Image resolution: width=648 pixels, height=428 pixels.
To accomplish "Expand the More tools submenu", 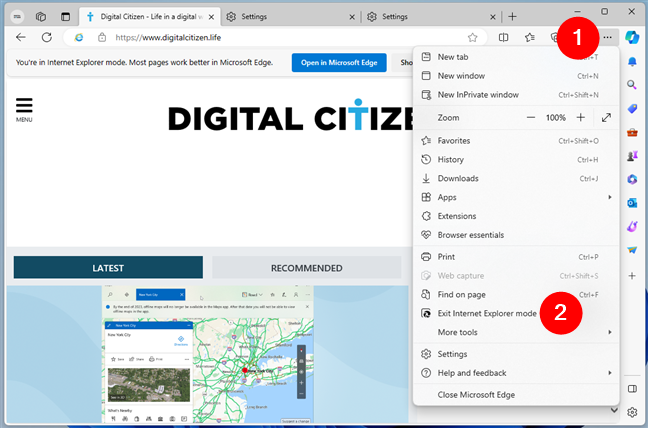I will point(514,332).
